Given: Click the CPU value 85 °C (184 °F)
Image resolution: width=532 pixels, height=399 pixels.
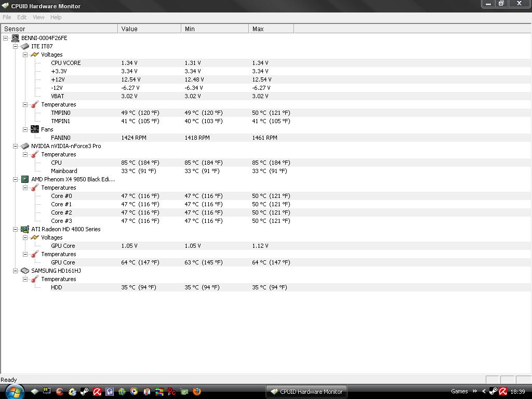Looking at the screenshot, I should (140, 163).
